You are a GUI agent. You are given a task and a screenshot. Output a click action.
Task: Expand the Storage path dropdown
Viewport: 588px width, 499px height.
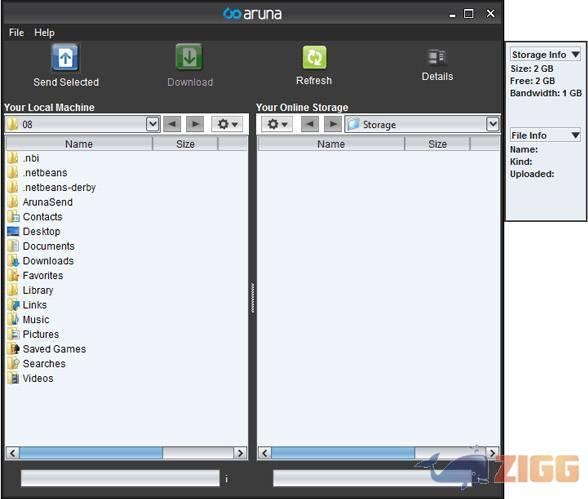click(492, 124)
